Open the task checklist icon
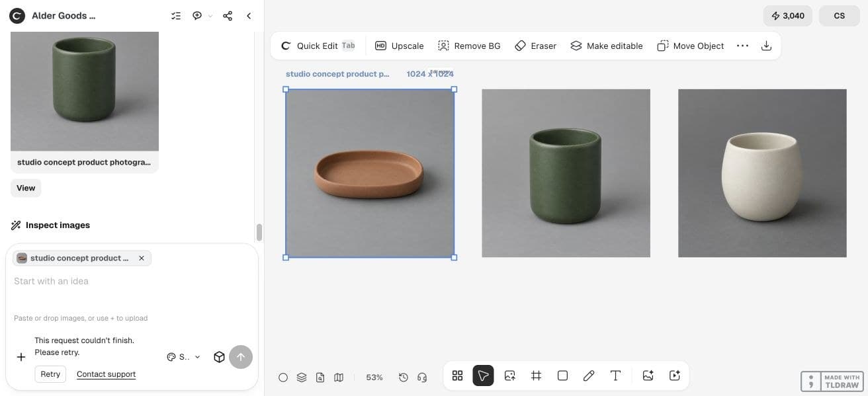This screenshot has height=396, width=868. 176,16
